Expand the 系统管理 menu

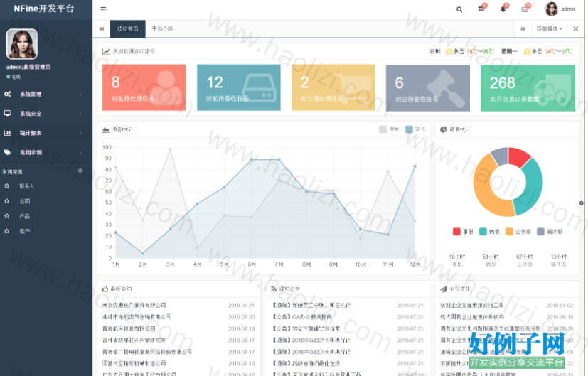point(46,94)
